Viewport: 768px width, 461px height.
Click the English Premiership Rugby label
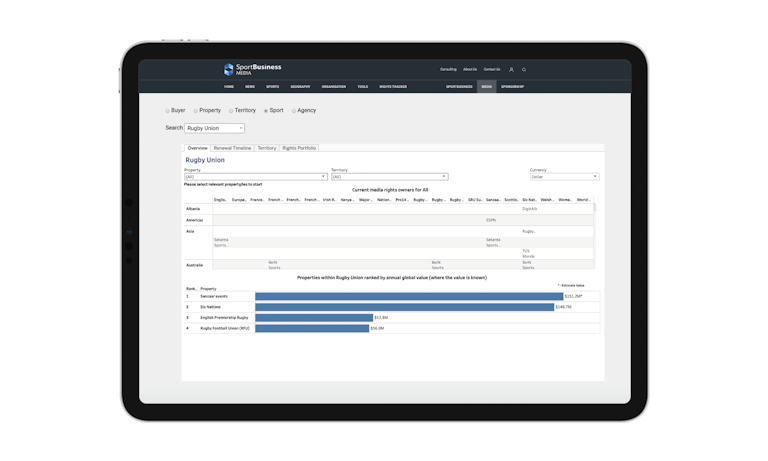click(224, 318)
